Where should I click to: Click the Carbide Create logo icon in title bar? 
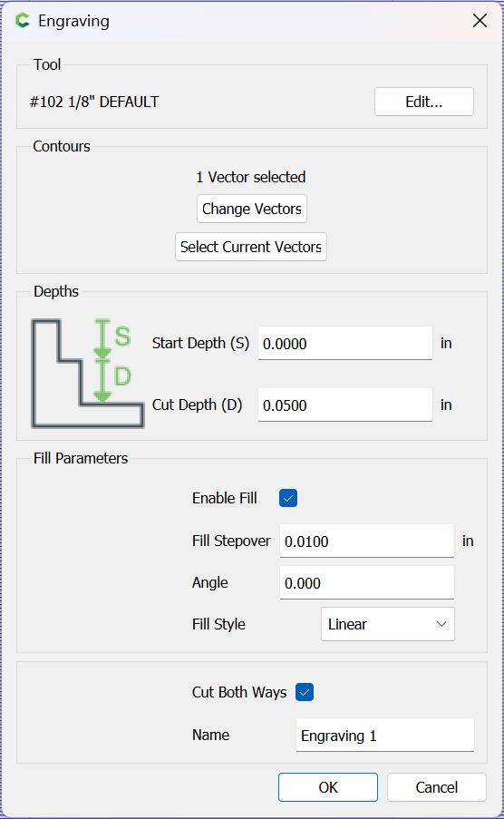pos(23,21)
